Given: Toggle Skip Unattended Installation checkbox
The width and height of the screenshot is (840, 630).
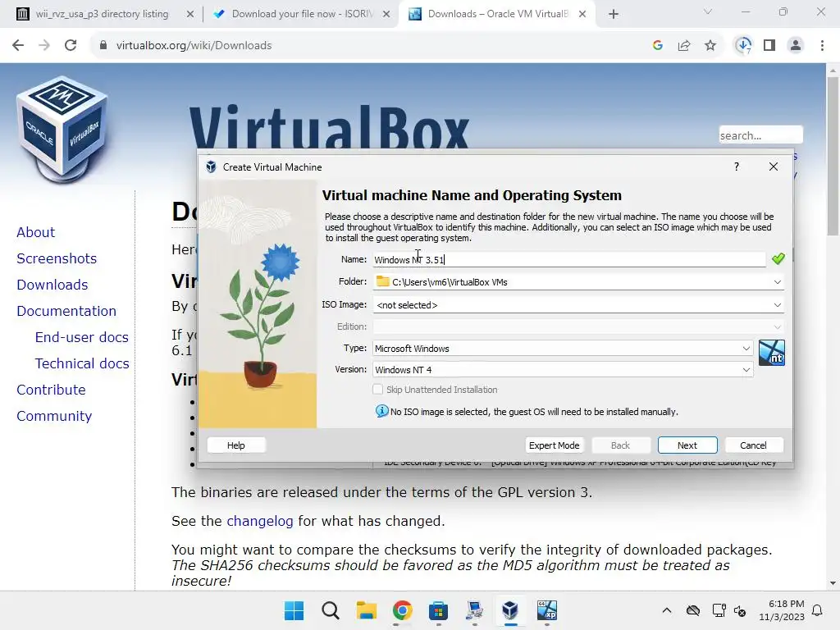Looking at the screenshot, I should [377, 390].
